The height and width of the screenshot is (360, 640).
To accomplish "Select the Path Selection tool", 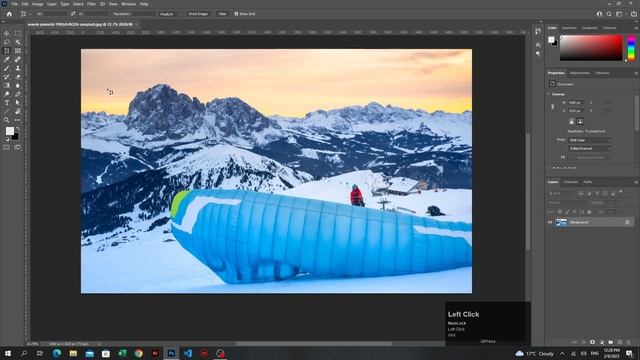I will coord(18,103).
